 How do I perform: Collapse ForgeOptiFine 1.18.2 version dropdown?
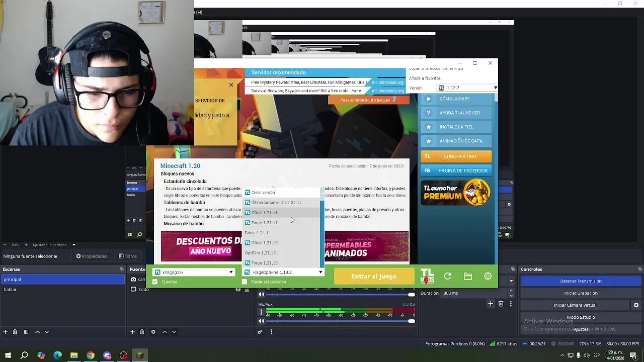click(x=283, y=272)
